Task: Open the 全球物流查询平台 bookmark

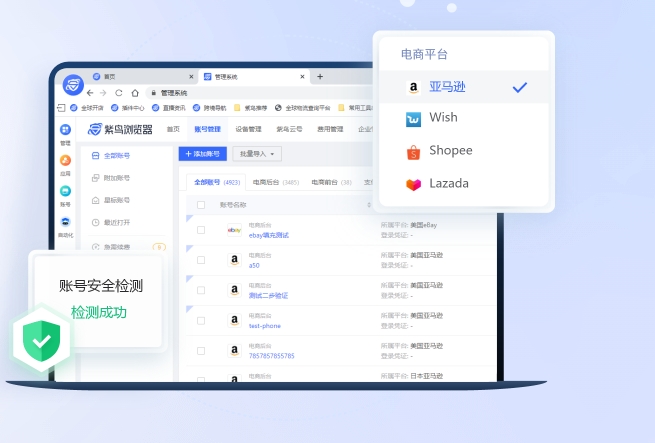Action: (x=302, y=108)
